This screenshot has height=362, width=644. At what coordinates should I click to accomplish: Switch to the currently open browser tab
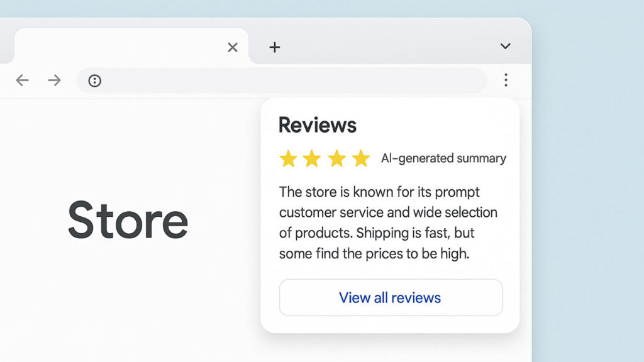click(x=126, y=47)
